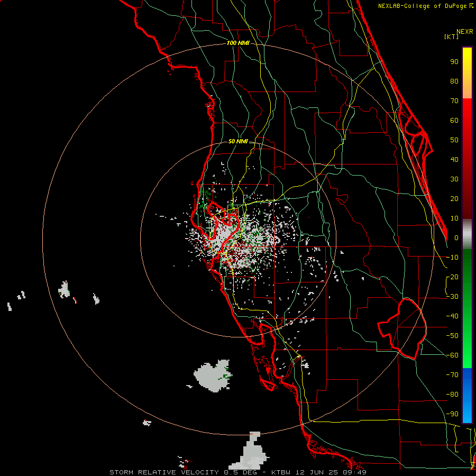This screenshot has height=476, width=476.
Task: Click the 0 knot scale label
Action: click(456, 237)
